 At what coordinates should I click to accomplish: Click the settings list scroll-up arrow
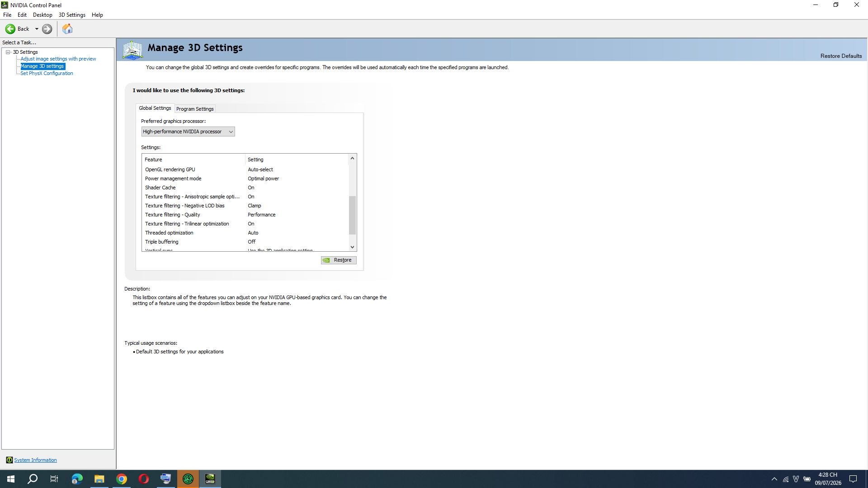click(353, 158)
